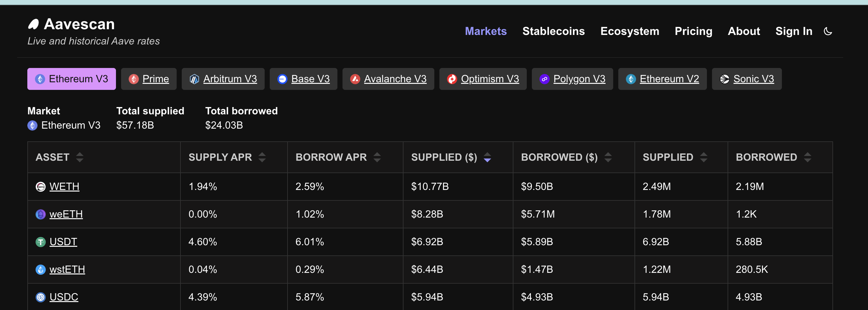
Task: Select the Polygon V3 network icon
Action: click(x=544, y=79)
